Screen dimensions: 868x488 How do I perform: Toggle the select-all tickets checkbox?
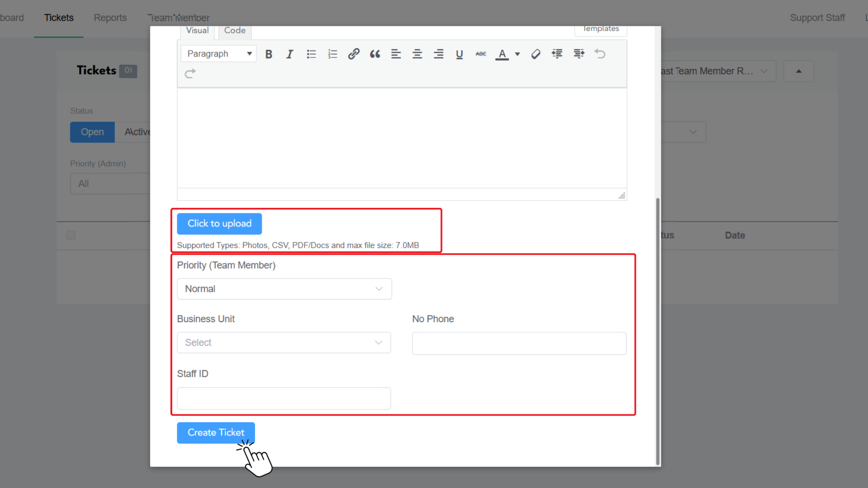pos(71,235)
